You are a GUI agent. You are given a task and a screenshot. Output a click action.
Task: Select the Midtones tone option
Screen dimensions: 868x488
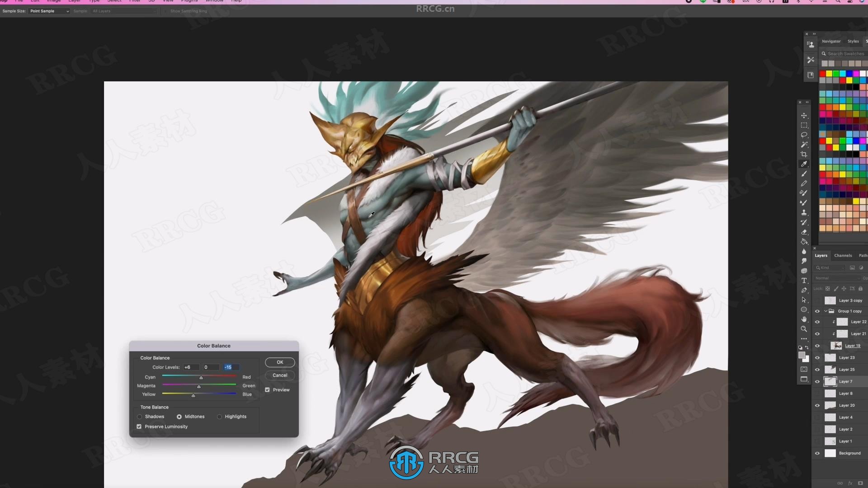(179, 417)
